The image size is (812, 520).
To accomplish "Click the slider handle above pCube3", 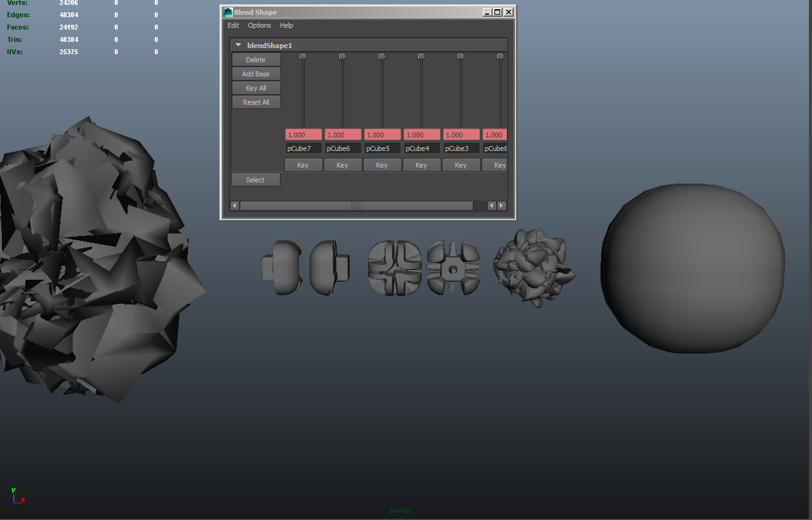I will coord(461,55).
